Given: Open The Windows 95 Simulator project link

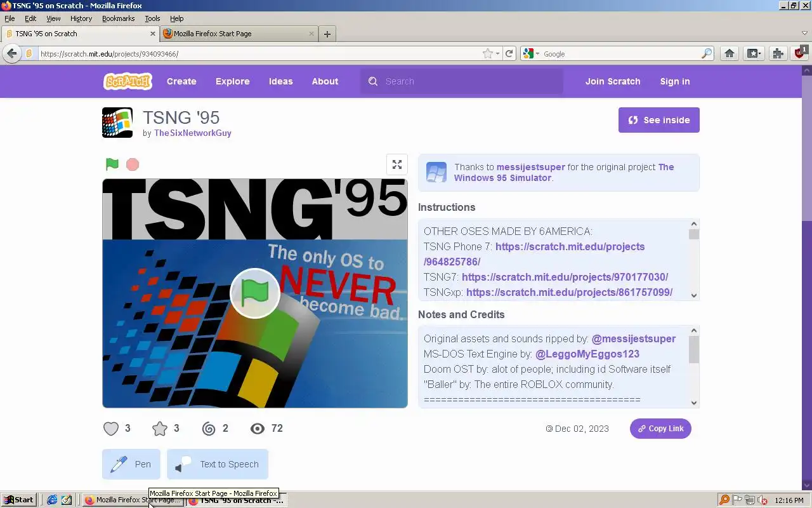Looking at the screenshot, I should pos(564,172).
